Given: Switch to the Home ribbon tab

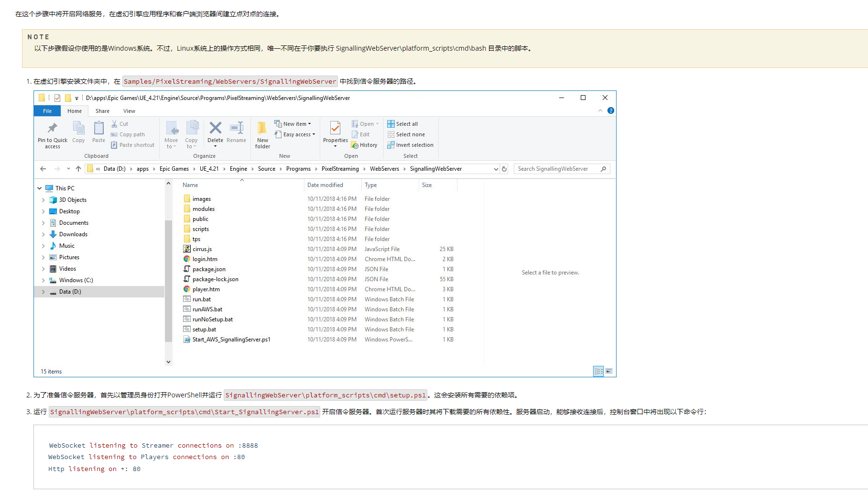Looking at the screenshot, I should (75, 111).
